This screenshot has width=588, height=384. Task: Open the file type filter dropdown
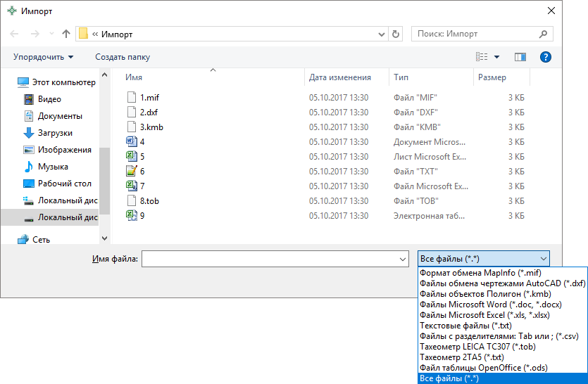tap(482, 259)
